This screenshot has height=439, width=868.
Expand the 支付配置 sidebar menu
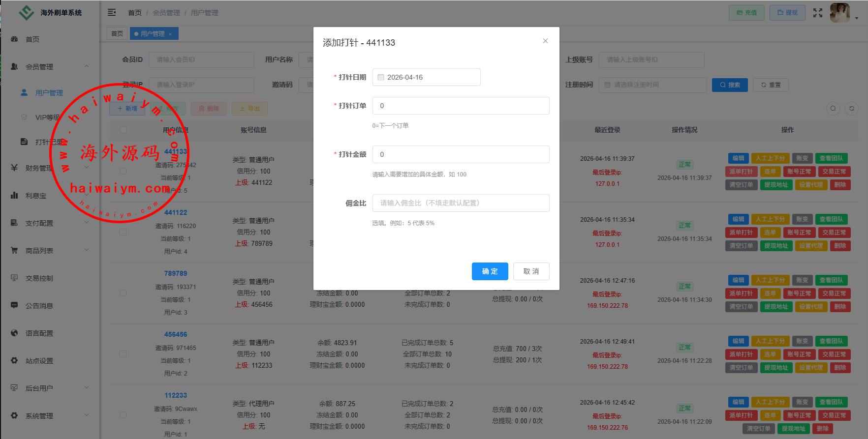point(87,223)
